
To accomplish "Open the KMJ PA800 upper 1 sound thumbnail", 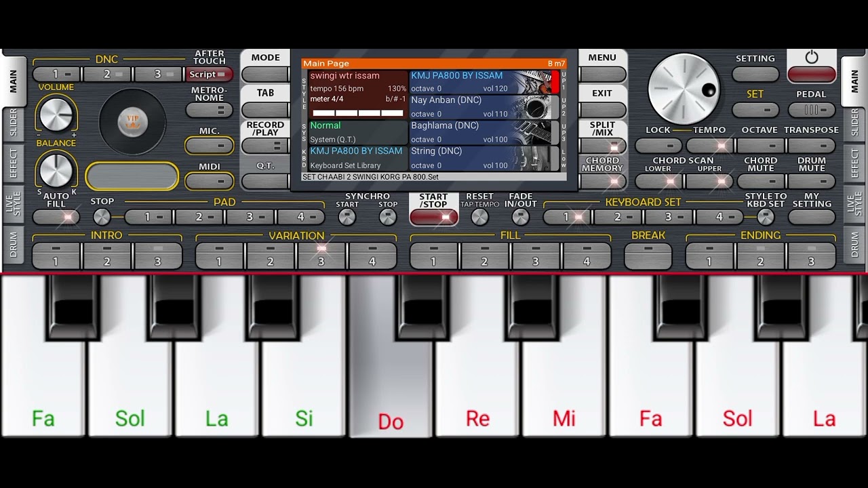I will tap(536, 83).
